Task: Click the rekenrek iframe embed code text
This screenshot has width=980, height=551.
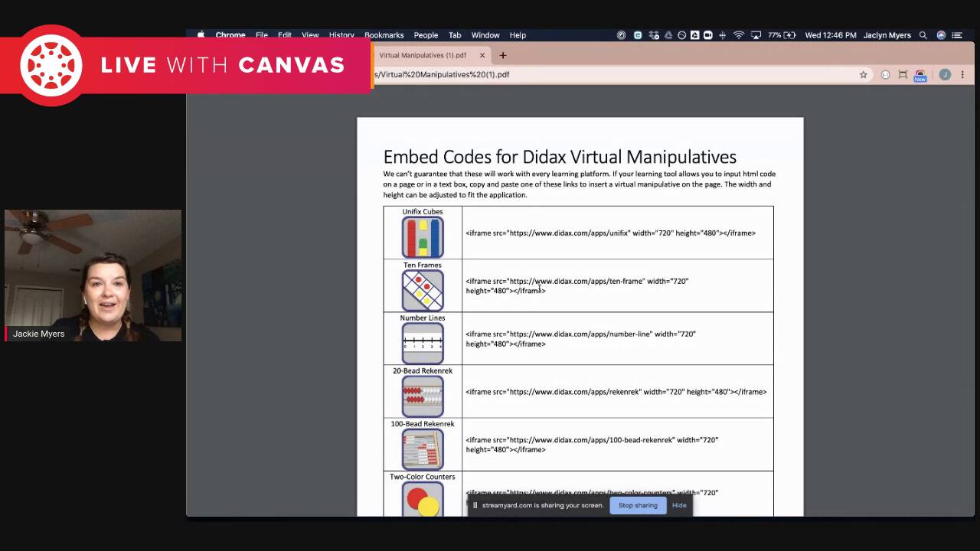Action: (616, 392)
